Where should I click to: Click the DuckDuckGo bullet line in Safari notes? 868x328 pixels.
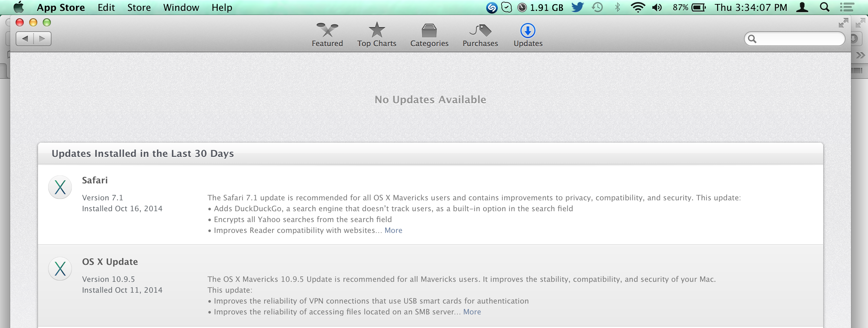tap(390, 208)
